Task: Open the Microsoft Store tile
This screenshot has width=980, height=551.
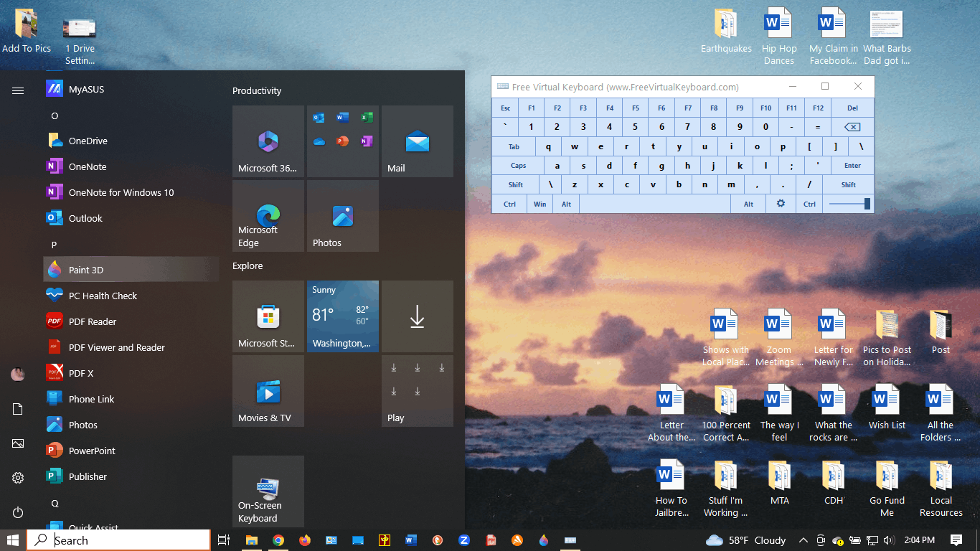Action: (268, 316)
